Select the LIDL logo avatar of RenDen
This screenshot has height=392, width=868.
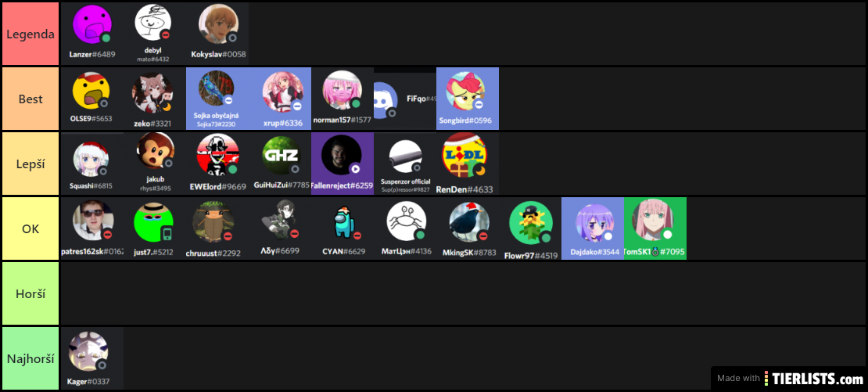coord(464,156)
